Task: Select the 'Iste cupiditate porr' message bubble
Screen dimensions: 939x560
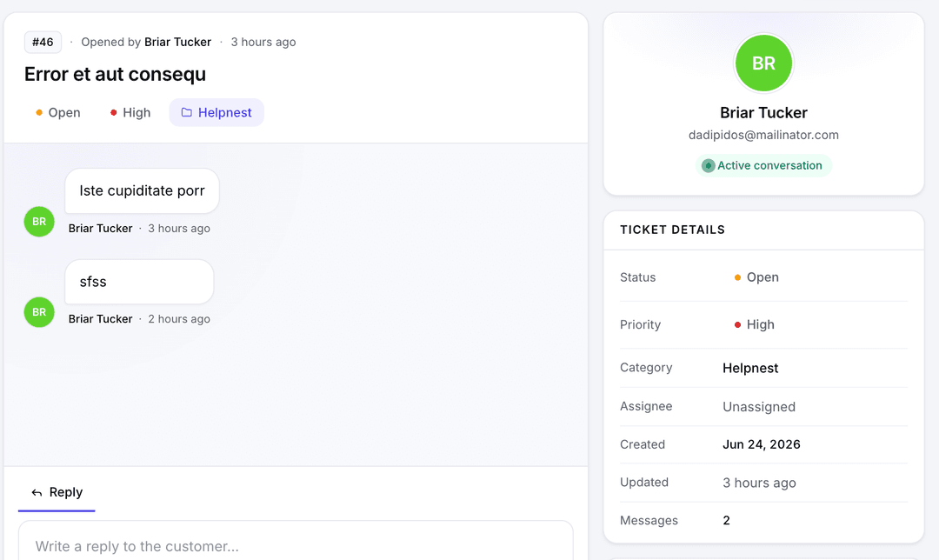Action: tap(142, 191)
